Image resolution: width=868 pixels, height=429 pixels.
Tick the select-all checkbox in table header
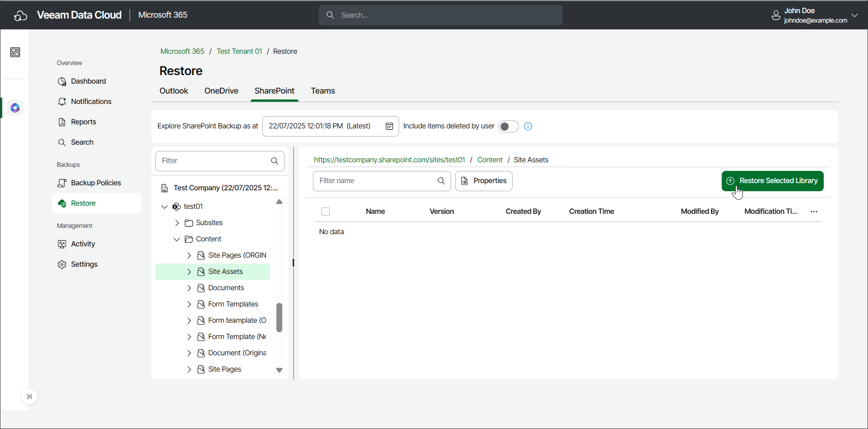(x=326, y=212)
